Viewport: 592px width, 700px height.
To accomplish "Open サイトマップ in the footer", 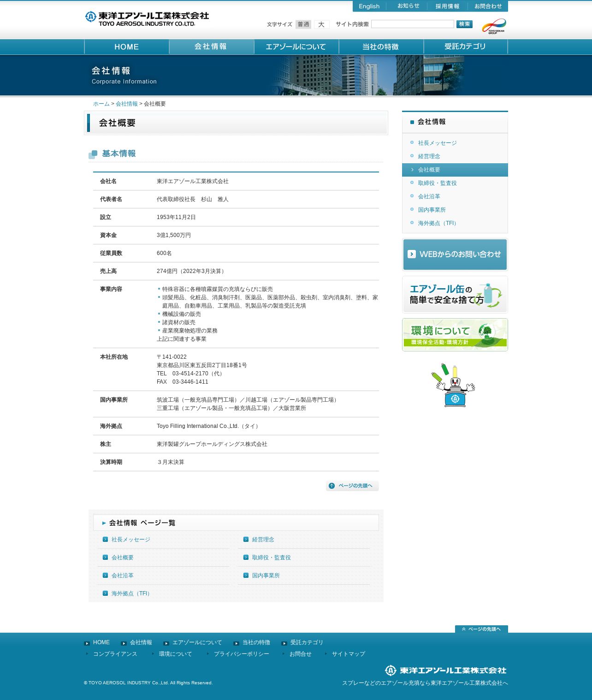I will click(x=349, y=654).
